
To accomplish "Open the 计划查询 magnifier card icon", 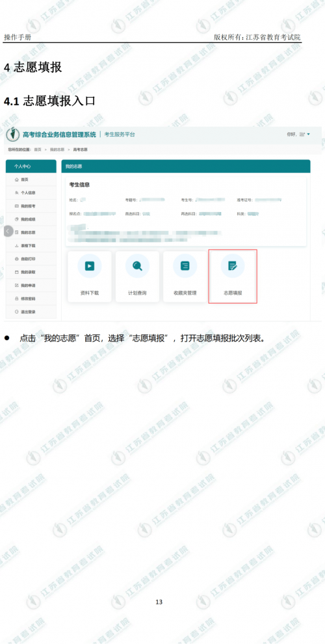I will tap(137, 266).
